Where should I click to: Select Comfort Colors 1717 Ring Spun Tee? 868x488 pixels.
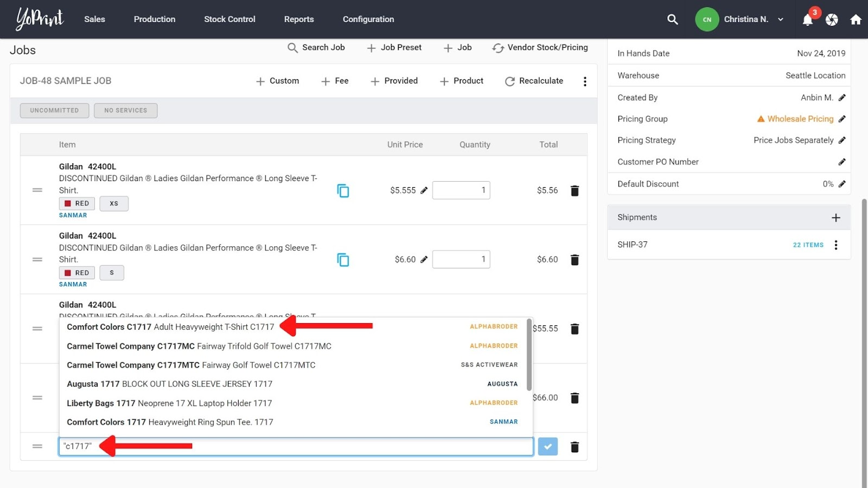(x=292, y=422)
